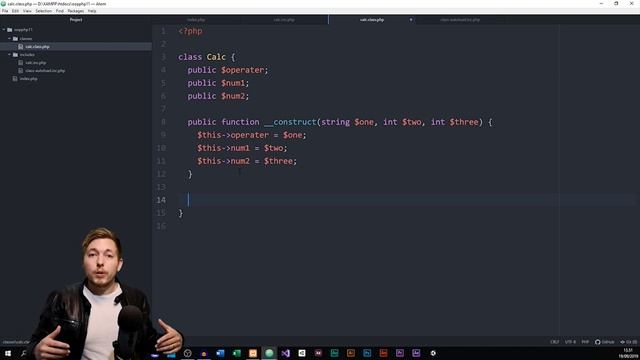Click the '__construct' function name
The image size is (640, 360).
click(x=290, y=122)
